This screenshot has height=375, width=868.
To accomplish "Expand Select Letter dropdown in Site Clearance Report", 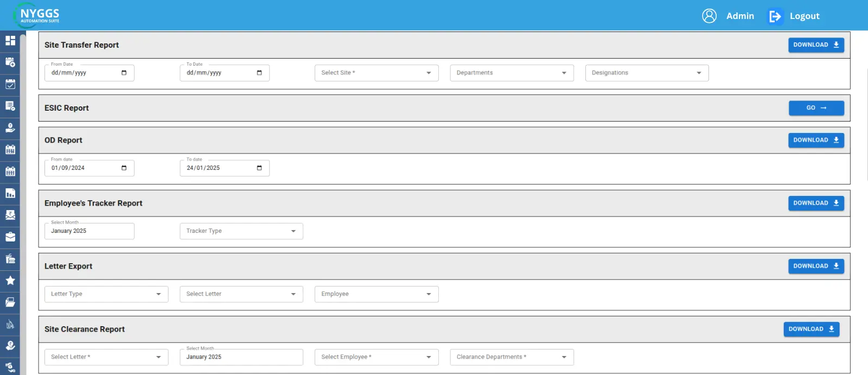I will pos(106,357).
